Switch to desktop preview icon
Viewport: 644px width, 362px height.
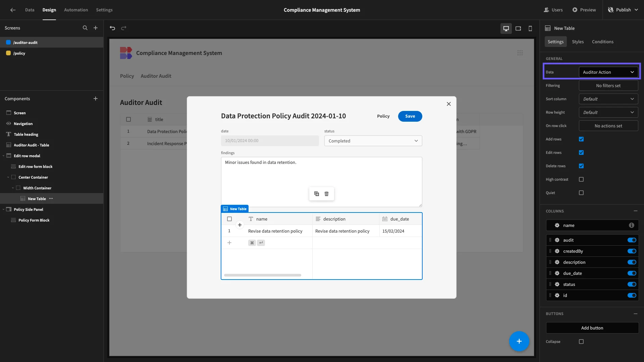[x=506, y=28]
